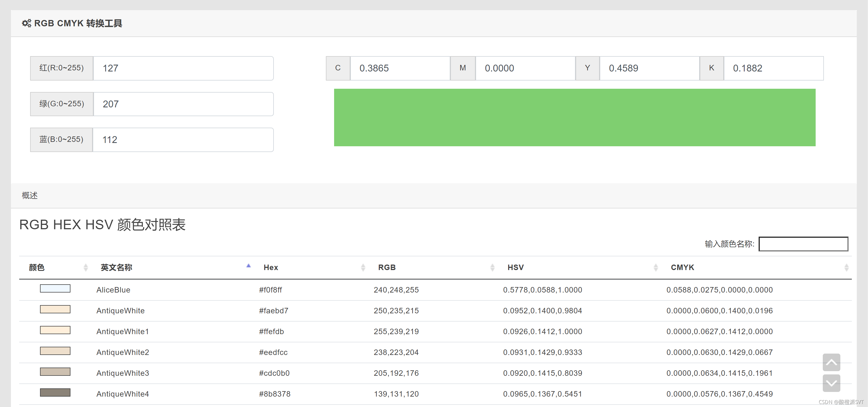This screenshot has height=407, width=868.
Task: Focus the color name search box
Action: [x=803, y=244]
